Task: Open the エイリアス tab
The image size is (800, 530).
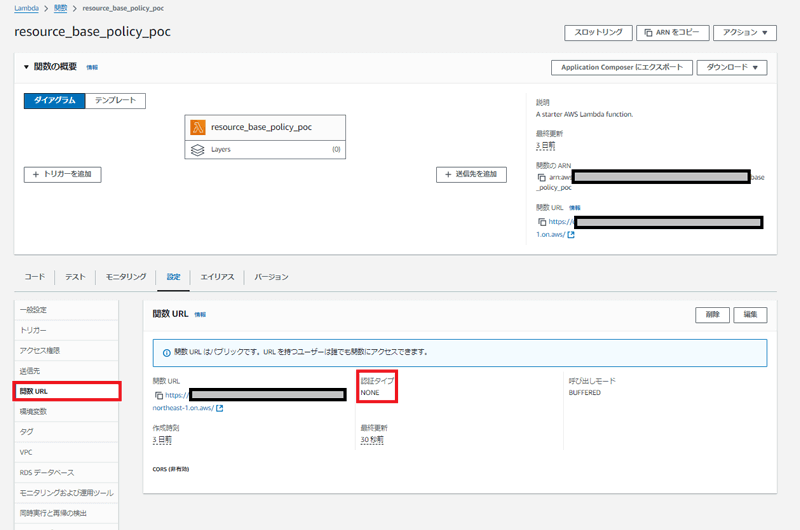Action: (x=217, y=277)
